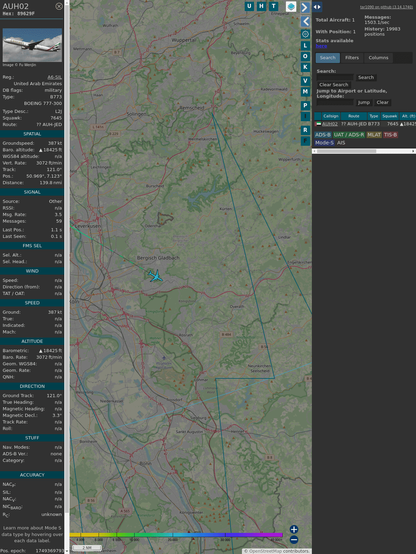Open the stats 'here' link
416x554 pixels.
click(x=321, y=46)
